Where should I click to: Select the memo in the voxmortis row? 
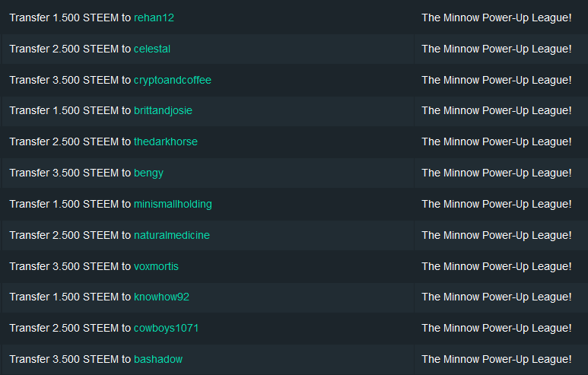[x=497, y=266]
